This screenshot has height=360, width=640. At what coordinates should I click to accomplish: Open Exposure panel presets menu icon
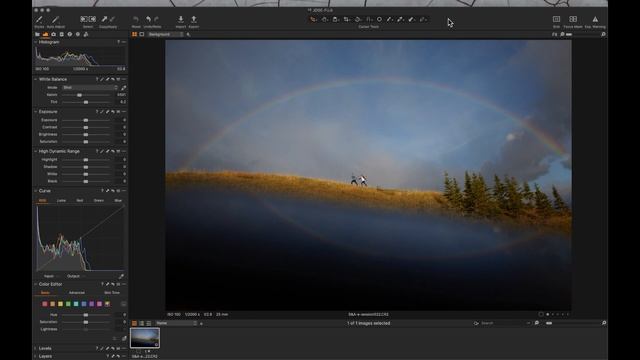tap(118, 111)
